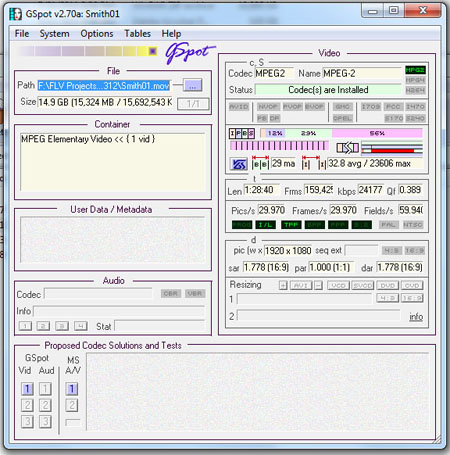
Task: Click the VBR audio indicator
Action: pos(195,294)
